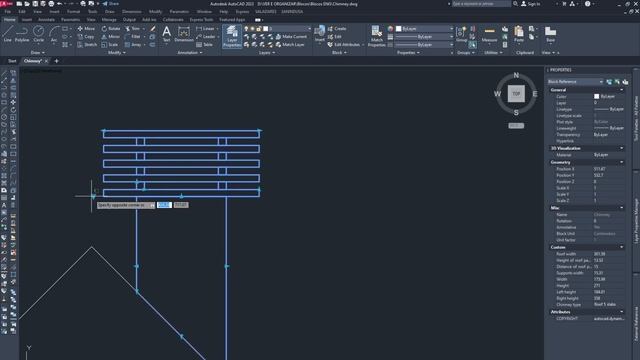Viewport: 640px width, 360px height.
Task: Expand the Properties ribbon panel
Action: click(408, 53)
